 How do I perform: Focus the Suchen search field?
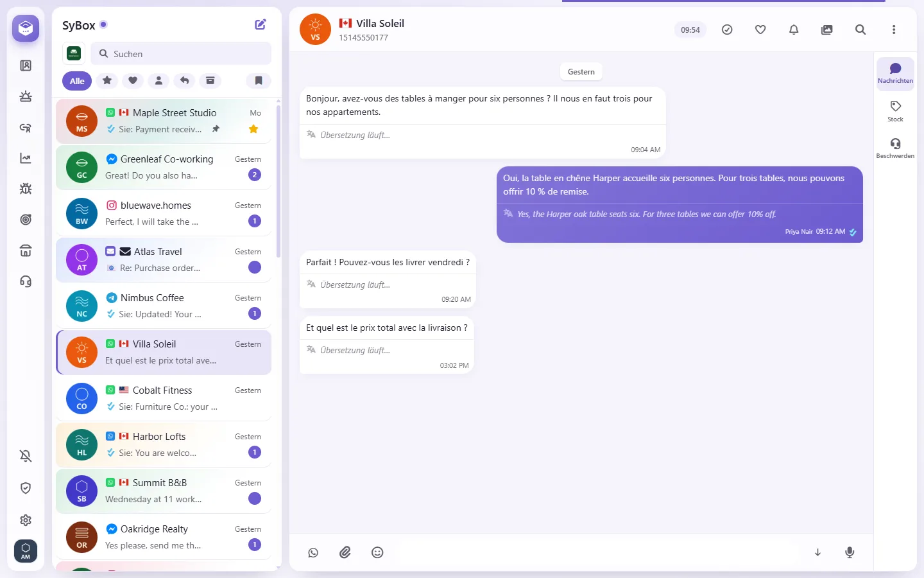pyautogui.click(x=181, y=54)
